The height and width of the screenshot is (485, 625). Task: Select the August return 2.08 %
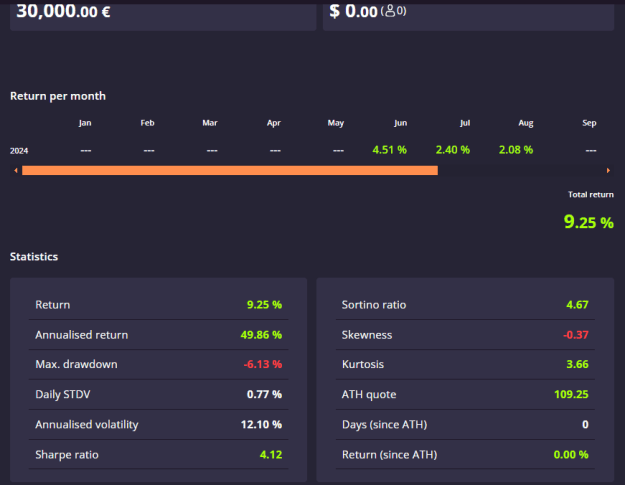(x=516, y=150)
